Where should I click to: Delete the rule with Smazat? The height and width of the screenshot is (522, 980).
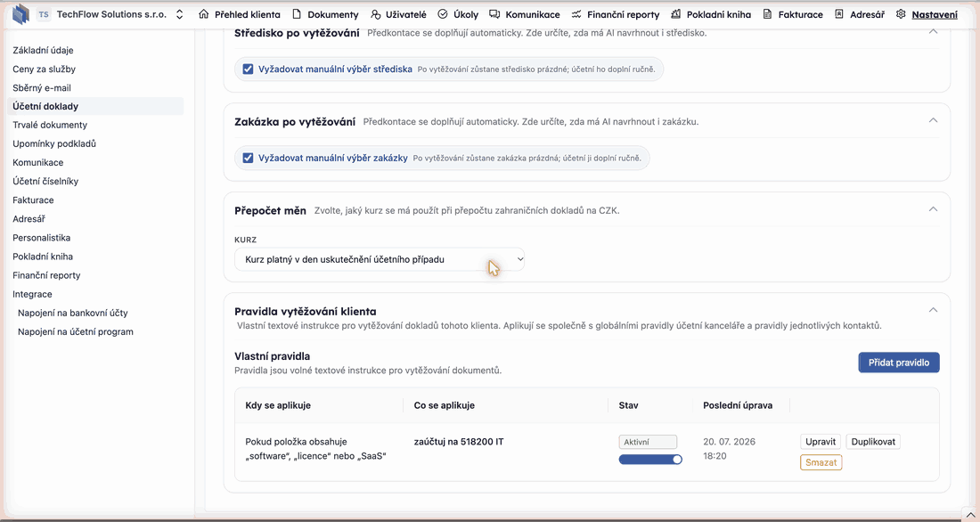[821, 462]
